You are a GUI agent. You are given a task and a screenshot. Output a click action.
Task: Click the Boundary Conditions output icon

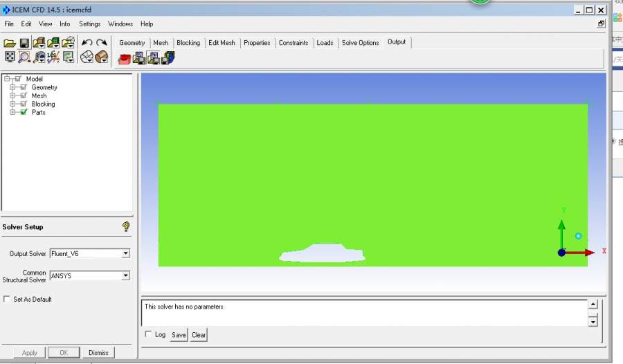pos(139,58)
